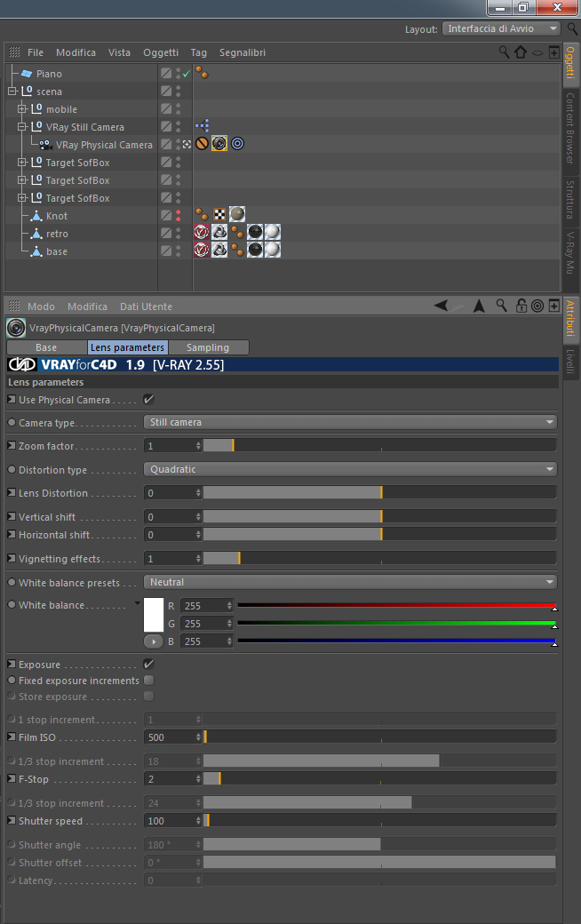The width and height of the screenshot is (581, 924).
Task: Toggle the Exposure checkbox
Action: 148,664
